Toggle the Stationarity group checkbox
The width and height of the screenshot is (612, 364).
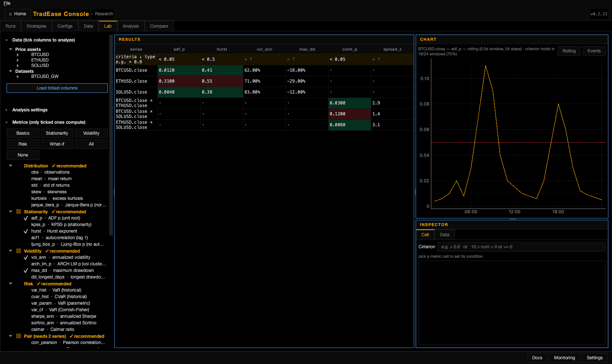coord(19,211)
